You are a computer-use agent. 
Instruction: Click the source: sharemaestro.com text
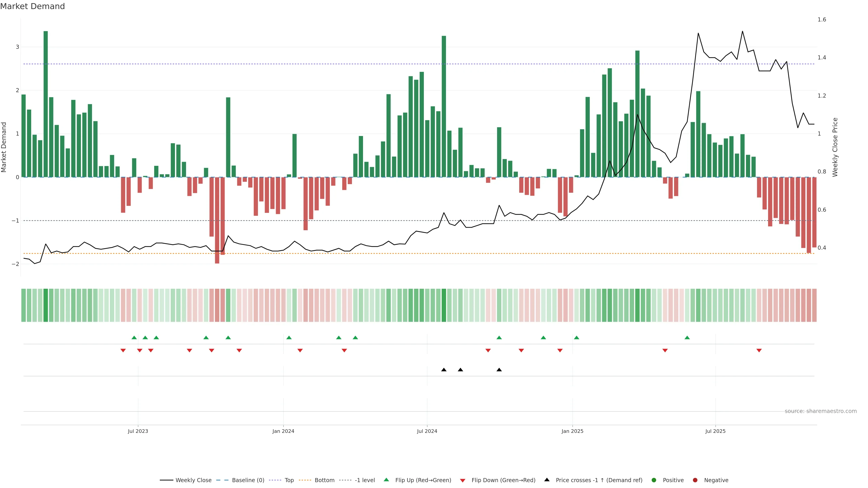[x=821, y=411]
